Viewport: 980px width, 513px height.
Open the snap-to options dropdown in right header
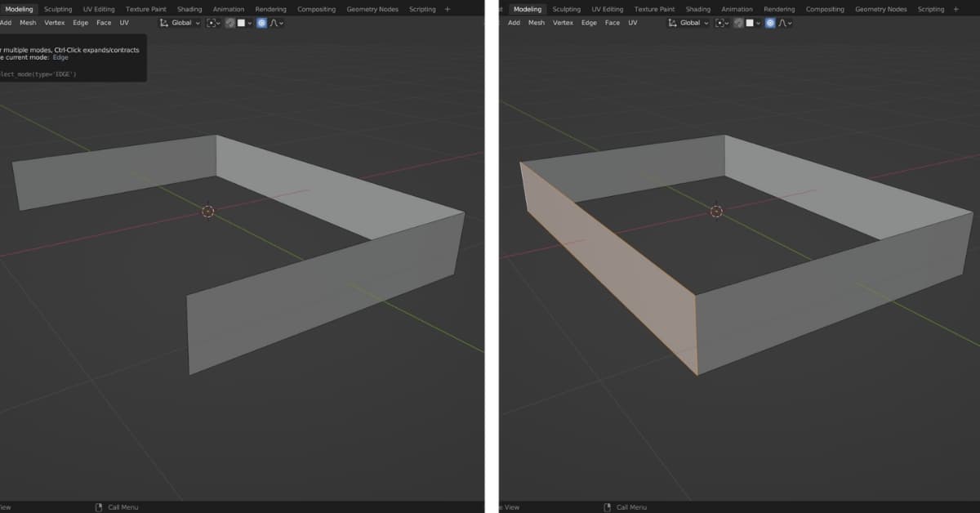pos(758,22)
